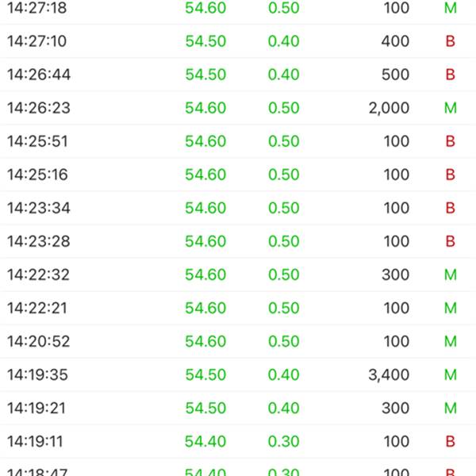This screenshot has width=476, height=476.
Task: Tap the 54.50 price at 14:19:35
Action: pyautogui.click(x=205, y=374)
